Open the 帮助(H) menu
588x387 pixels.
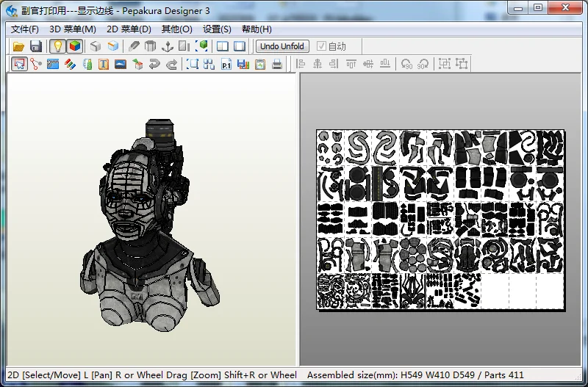tap(257, 29)
